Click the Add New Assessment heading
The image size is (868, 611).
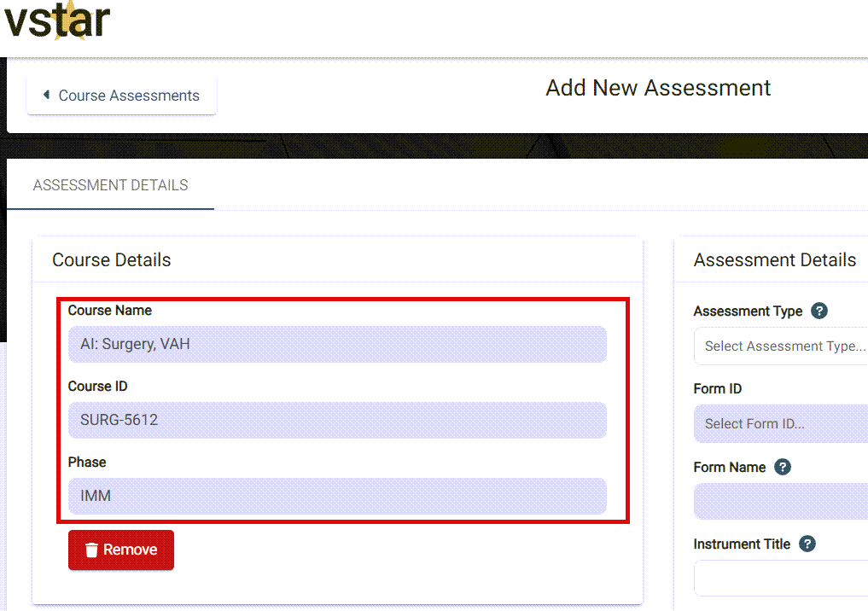(658, 88)
